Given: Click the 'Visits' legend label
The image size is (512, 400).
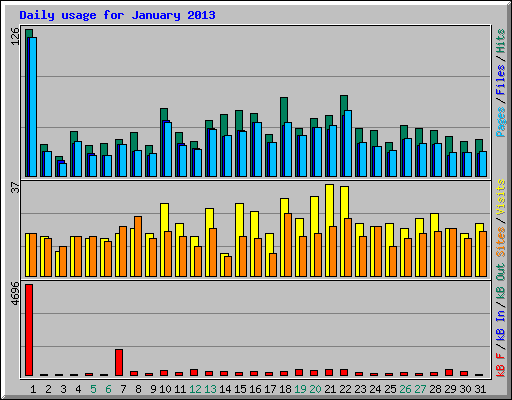Looking at the screenshot, I should 500,197.
